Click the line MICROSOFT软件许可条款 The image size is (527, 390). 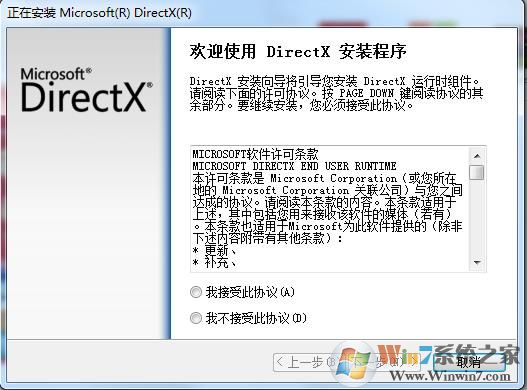click(255, 154)
